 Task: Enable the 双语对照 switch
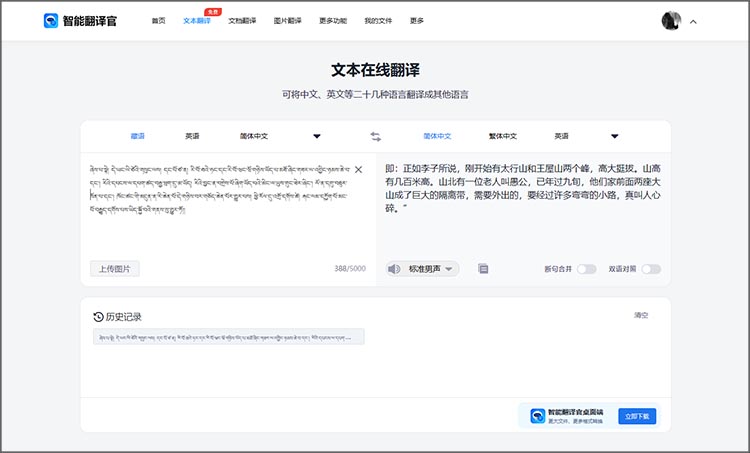coord(651,268)
